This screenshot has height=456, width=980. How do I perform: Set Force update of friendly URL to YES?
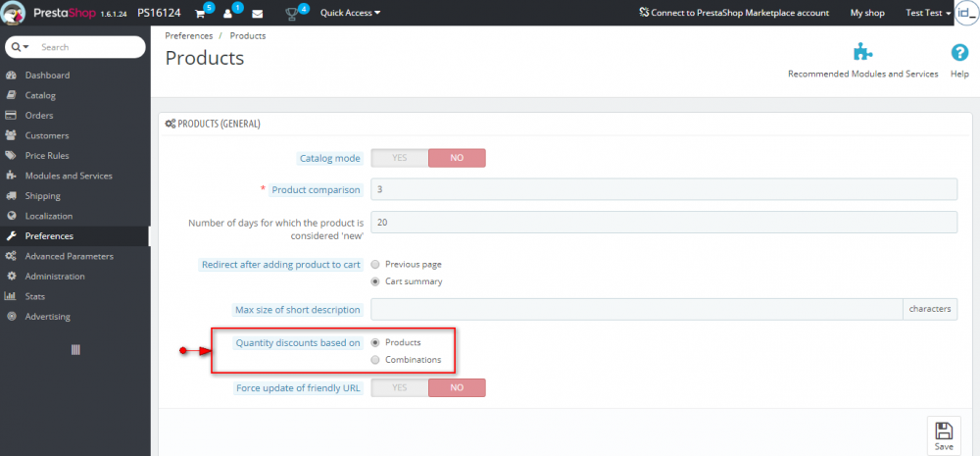(x=400, y=387)
